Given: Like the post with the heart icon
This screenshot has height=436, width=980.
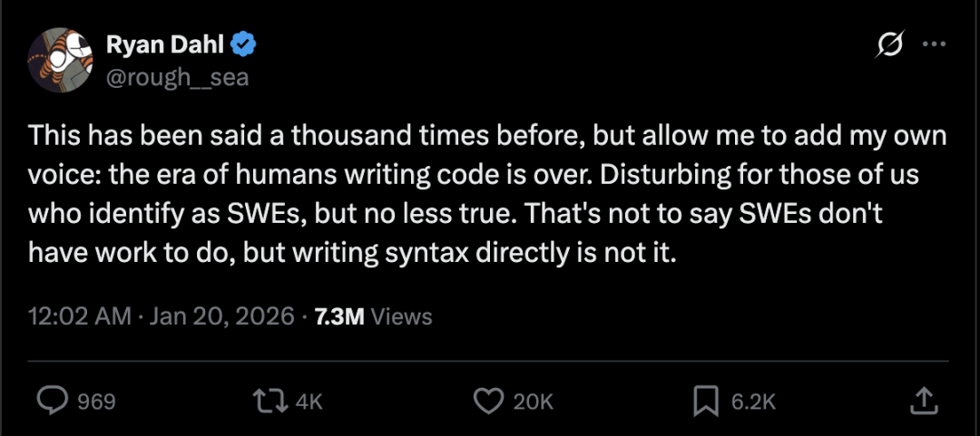Looking at the screenshot, I should click(488, 400).
